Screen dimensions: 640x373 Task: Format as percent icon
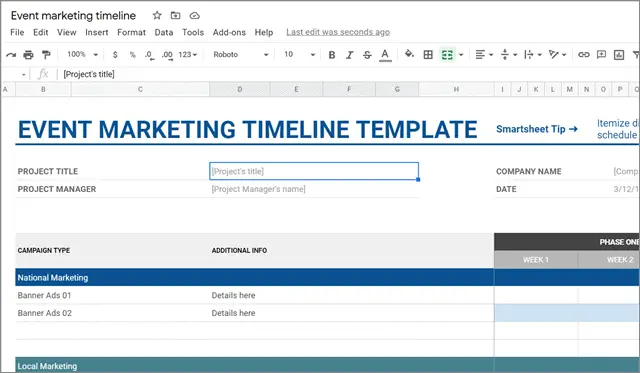coord(132,55)
